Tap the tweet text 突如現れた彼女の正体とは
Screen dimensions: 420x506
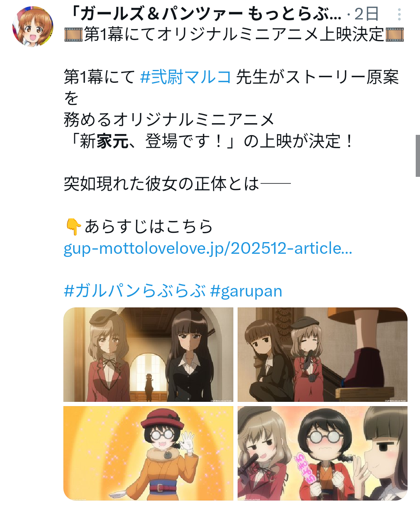click(161, 183)
